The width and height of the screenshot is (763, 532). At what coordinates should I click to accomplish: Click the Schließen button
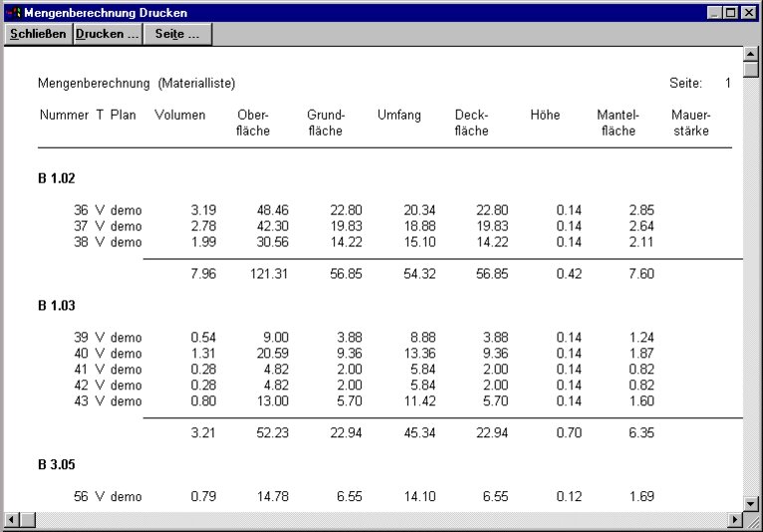(39, 34)
